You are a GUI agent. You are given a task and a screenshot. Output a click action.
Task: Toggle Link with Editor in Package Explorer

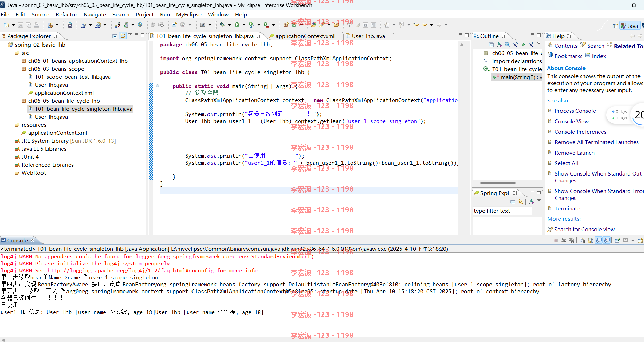coord(123,36)
